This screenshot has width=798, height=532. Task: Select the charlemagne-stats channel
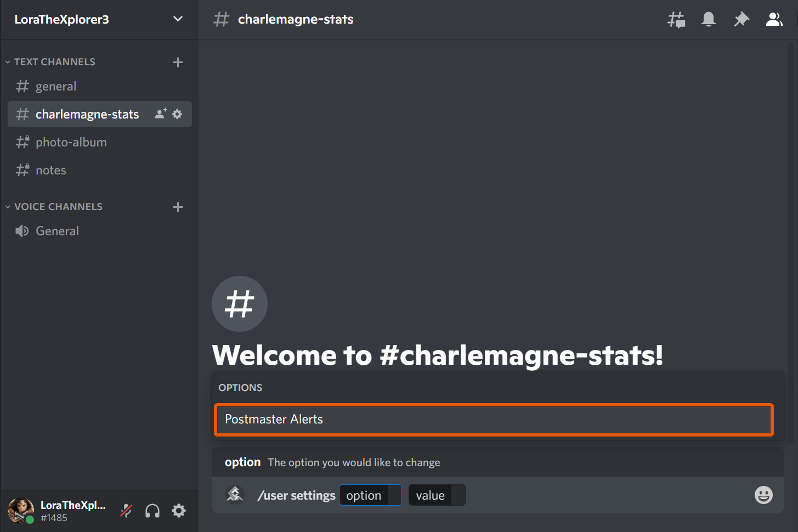100,114
